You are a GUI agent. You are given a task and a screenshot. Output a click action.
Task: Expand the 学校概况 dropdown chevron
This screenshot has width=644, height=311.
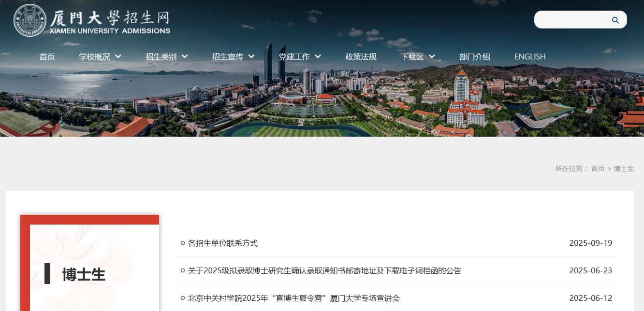(x=118, y=57)
